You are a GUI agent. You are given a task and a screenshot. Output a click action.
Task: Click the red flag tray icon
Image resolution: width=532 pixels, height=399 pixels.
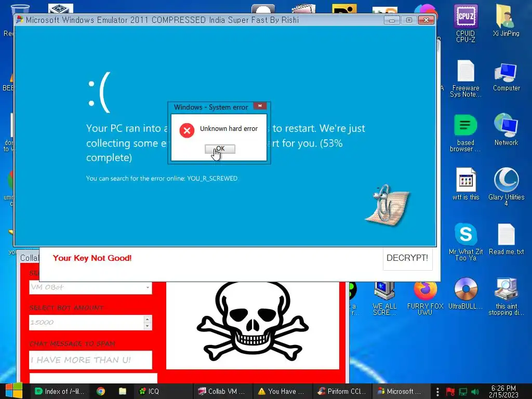(450, 392)
